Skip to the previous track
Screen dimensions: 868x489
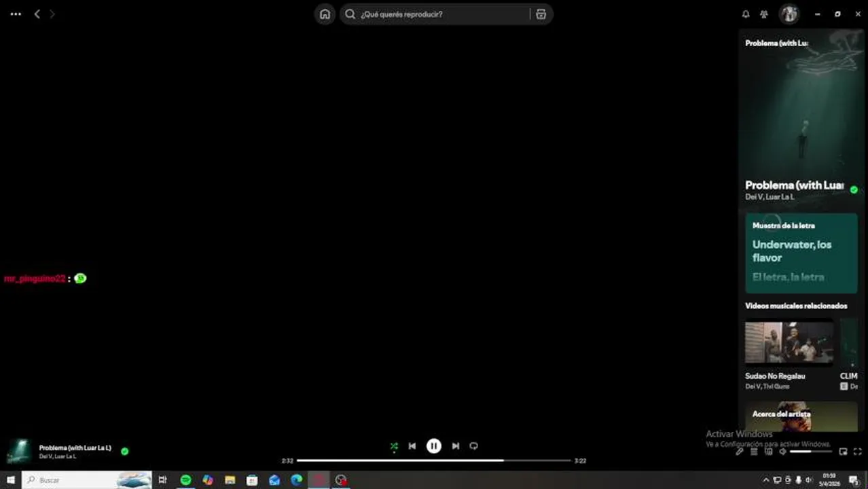[412, 446]
